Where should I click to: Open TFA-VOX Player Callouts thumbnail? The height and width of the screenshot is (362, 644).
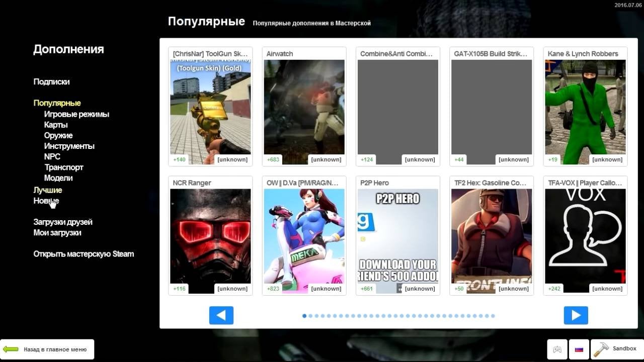[x=585, y=241]
